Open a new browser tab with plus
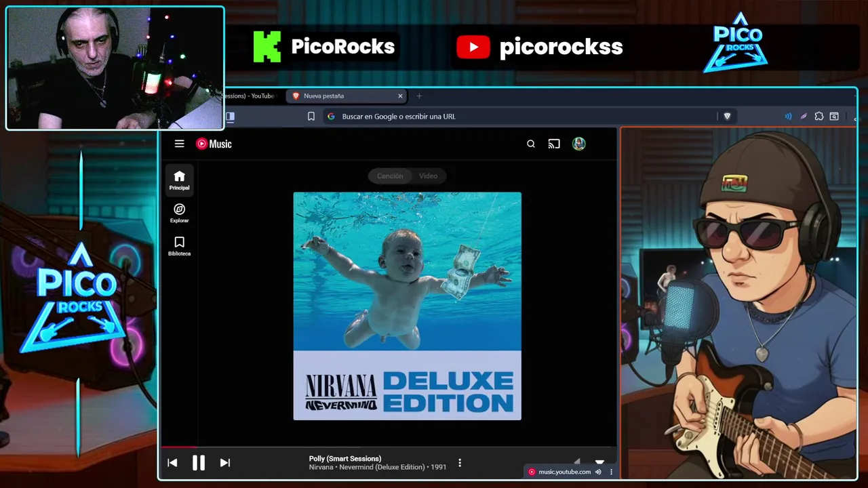868x488 pixels. point(419,96)
